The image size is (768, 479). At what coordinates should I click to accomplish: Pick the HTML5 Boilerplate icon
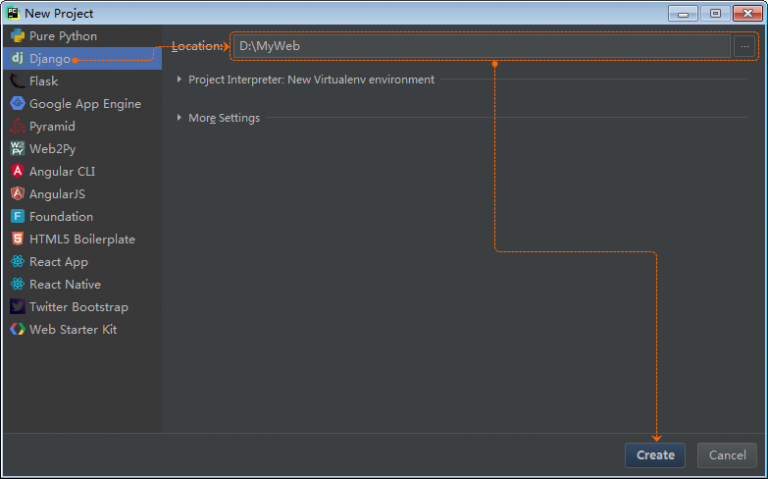[x=17, y=239]
